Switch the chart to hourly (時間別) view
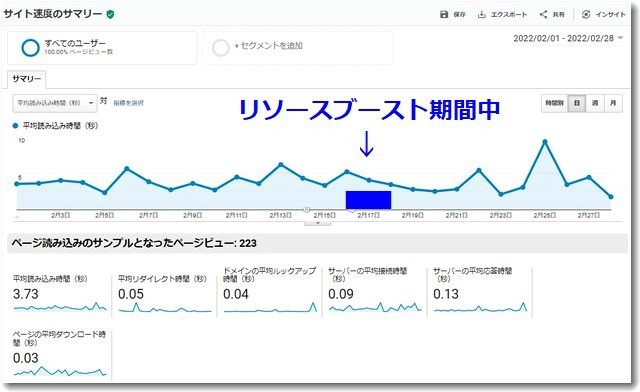The image size is (640, 392). [x=555, y=103]
